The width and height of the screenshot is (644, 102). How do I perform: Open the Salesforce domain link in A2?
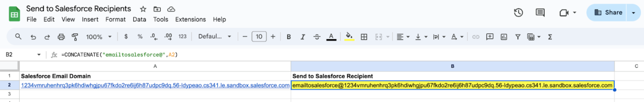pos(155,85)
